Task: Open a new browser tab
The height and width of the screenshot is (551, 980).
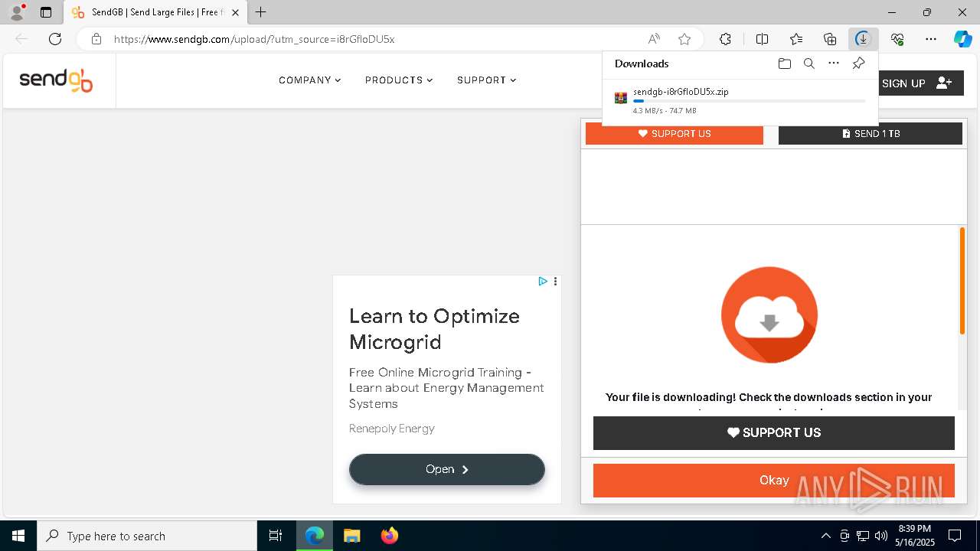Action: [x=261, y=12]
